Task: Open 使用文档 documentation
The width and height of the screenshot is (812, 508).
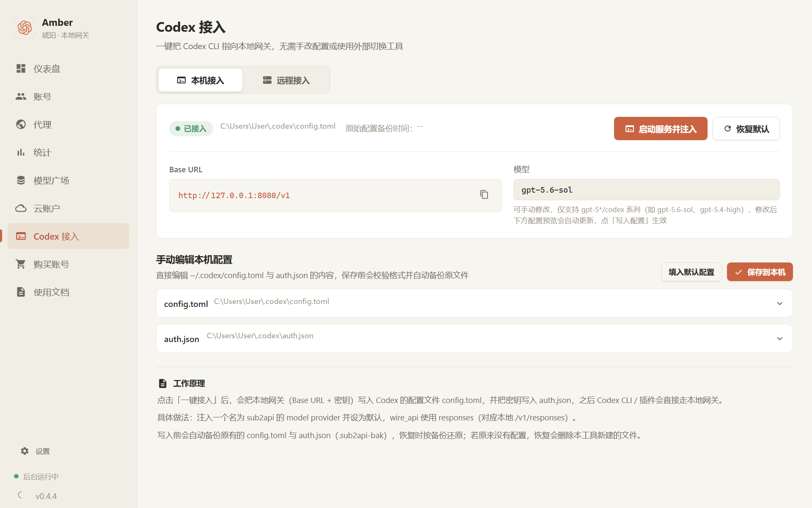Action: click(x=68, y=292)
